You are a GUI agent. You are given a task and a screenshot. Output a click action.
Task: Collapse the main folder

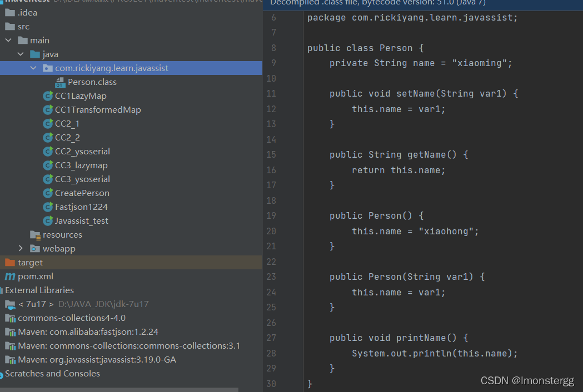tap(8, 40)
